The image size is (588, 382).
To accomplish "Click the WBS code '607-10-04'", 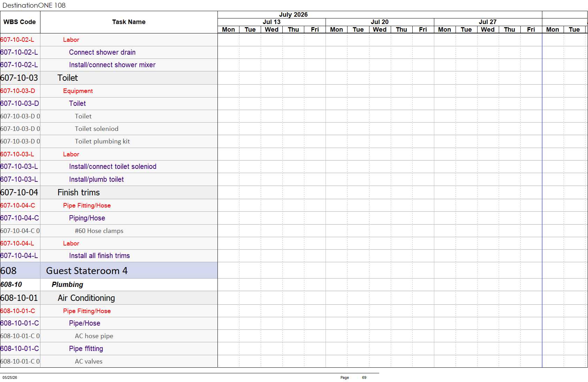I will (x=19, y=192).
